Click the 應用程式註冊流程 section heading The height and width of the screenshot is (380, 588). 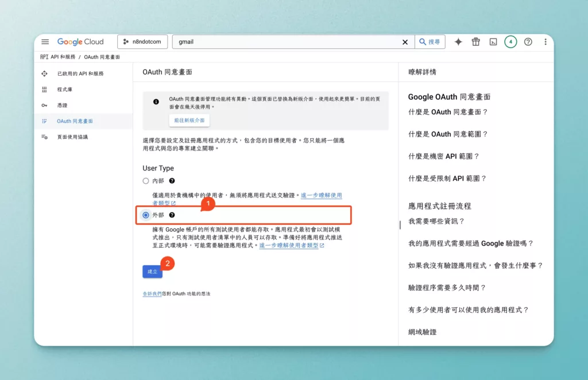439,206
